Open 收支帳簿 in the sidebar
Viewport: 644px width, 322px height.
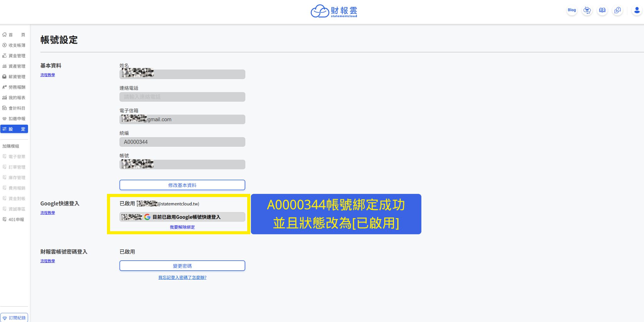click(x=14, y=45)
